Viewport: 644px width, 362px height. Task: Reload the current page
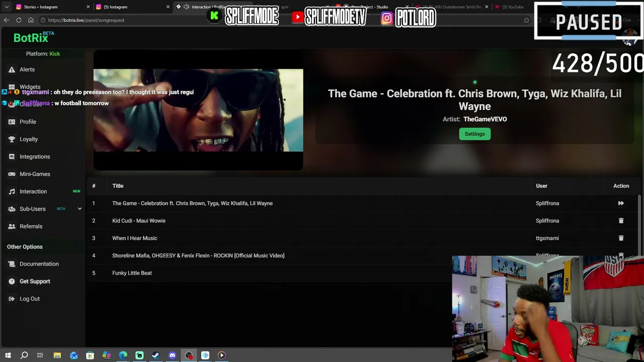tap(19, 20)
